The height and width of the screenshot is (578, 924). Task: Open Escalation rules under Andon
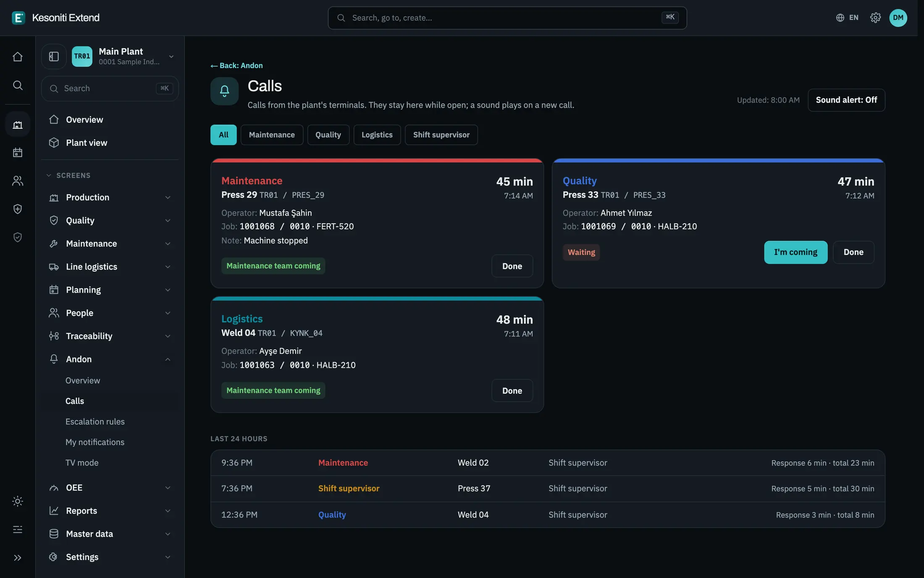click(x=95, y=422)
